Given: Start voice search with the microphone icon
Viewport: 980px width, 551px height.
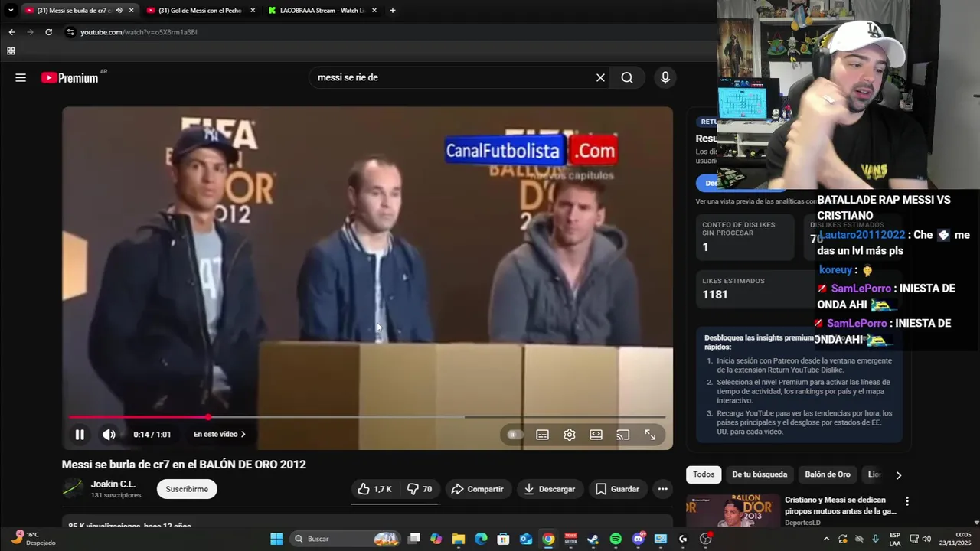Looking at the screenshot, I should click(665, 77).
